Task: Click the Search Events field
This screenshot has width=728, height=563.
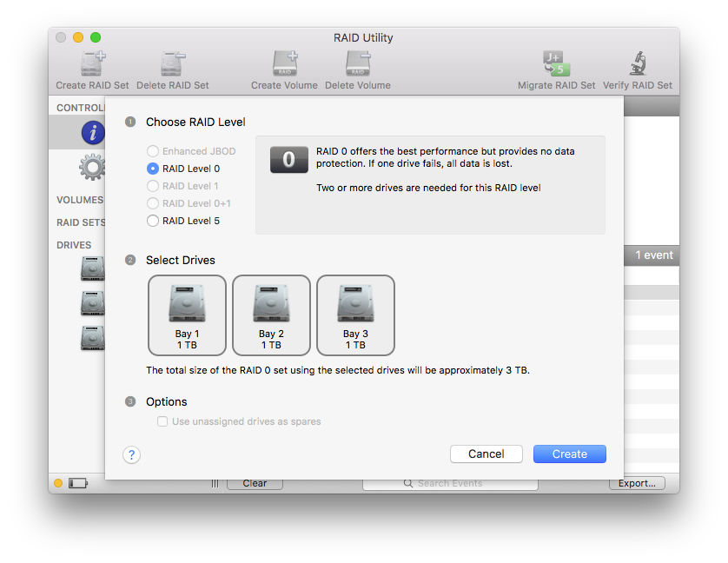Action: (450, 483)
